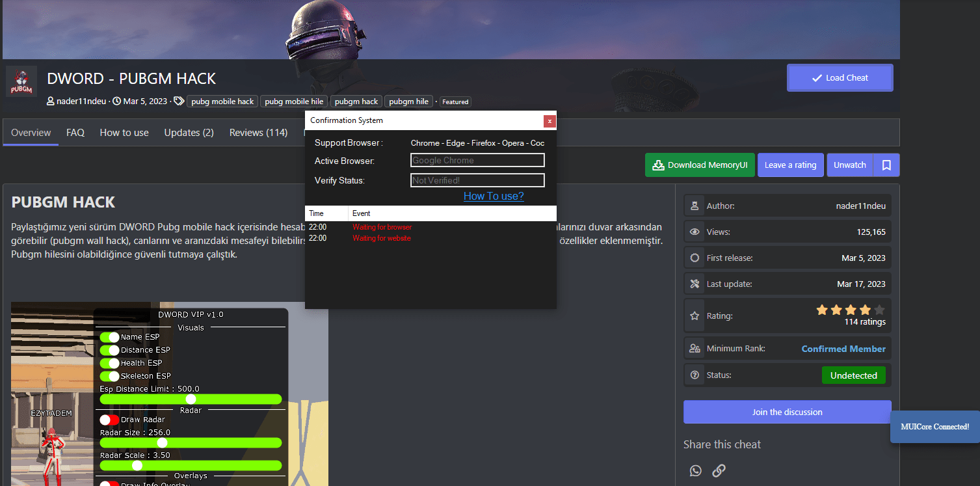Open the Overview tab

[x=31, y=132]
